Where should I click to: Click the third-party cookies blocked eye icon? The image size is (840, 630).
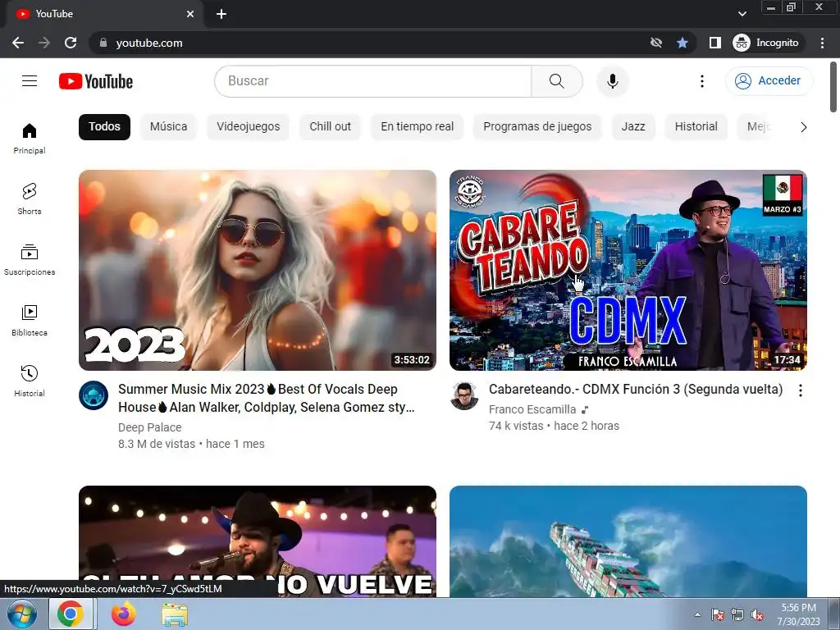point(655,43)
